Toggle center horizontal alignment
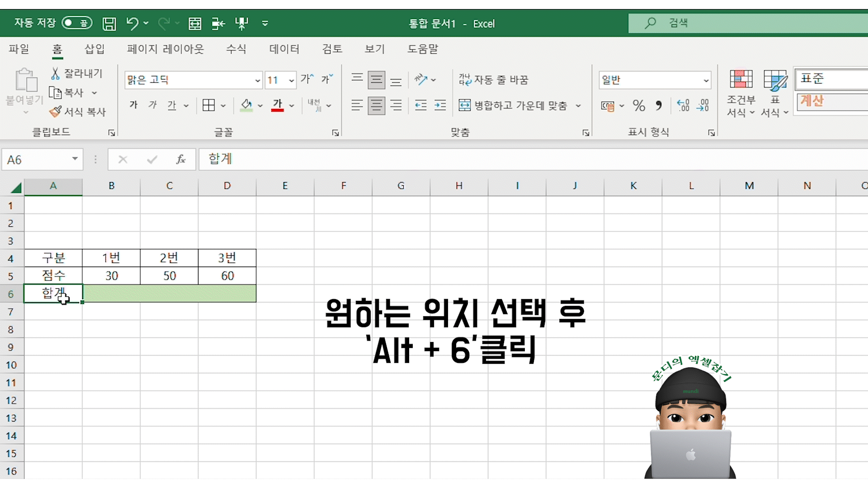Image resolution: width=868 pixels, height=488 pixels. 376,105
